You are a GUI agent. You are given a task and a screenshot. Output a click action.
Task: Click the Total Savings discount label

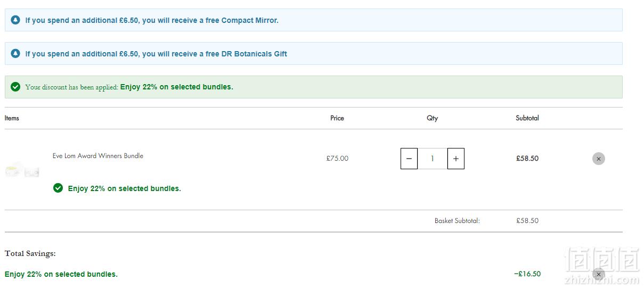[61, 274]
